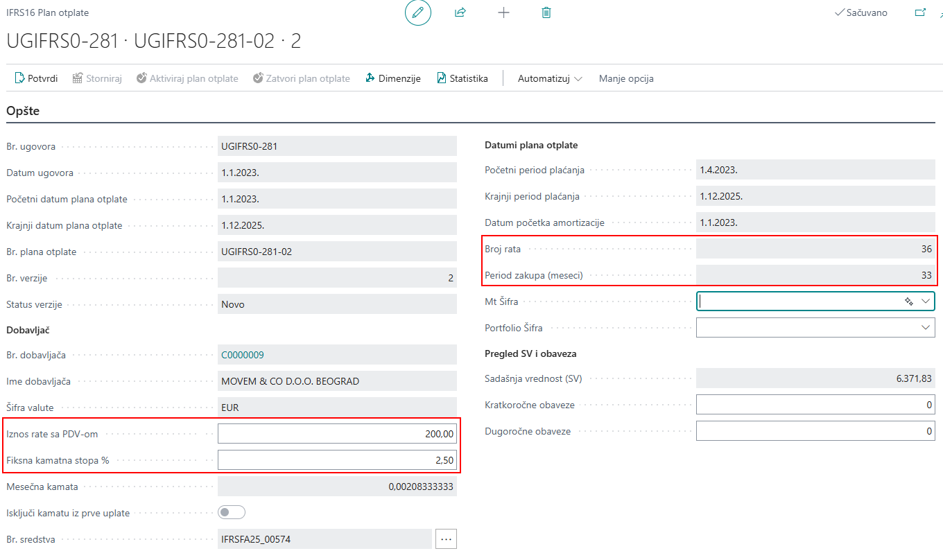The width and height of the screenshot is (943, 560).
Task: Click the Šifra valute value EUR
Action: 337,408
